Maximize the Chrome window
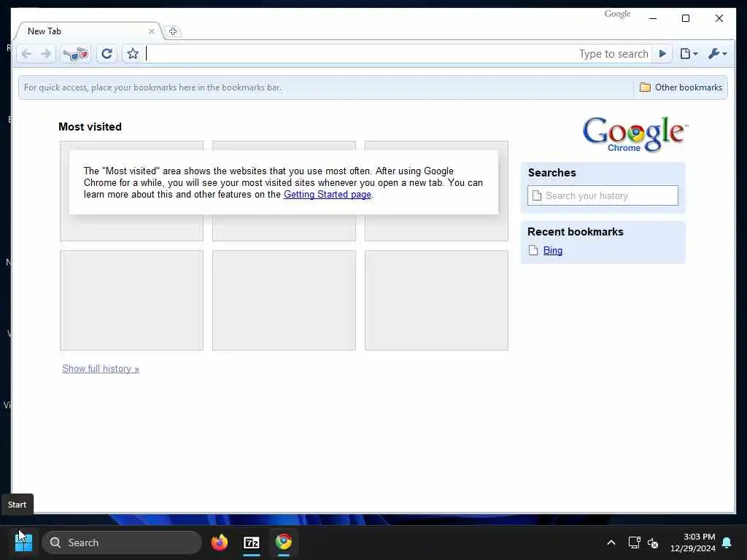Viewport: 747px width, 560px height. click(686, 18)
